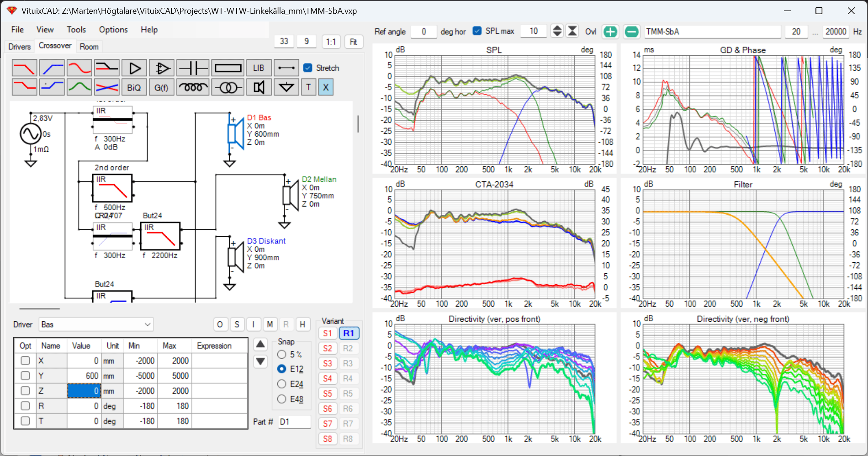Click the green add overlay button
Viewport: 868px width, 456px height.
pyautogui.click(x=610, y=32)
